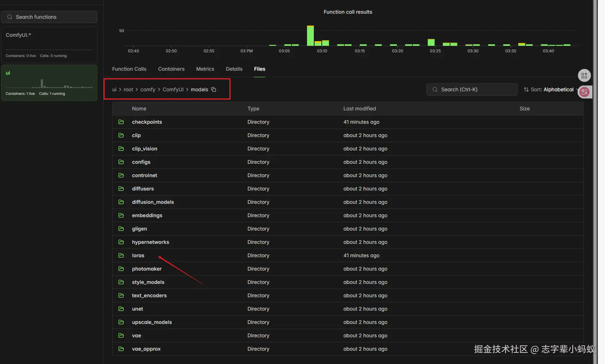Click the magnifier icon in Search functions

click(x=10, y=17)
